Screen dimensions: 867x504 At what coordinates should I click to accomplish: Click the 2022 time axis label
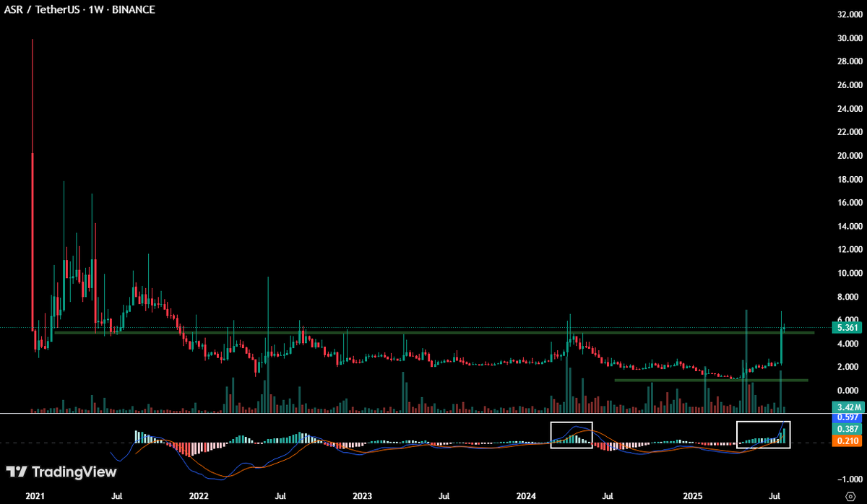pyautogui.click(x=199, y=497)
